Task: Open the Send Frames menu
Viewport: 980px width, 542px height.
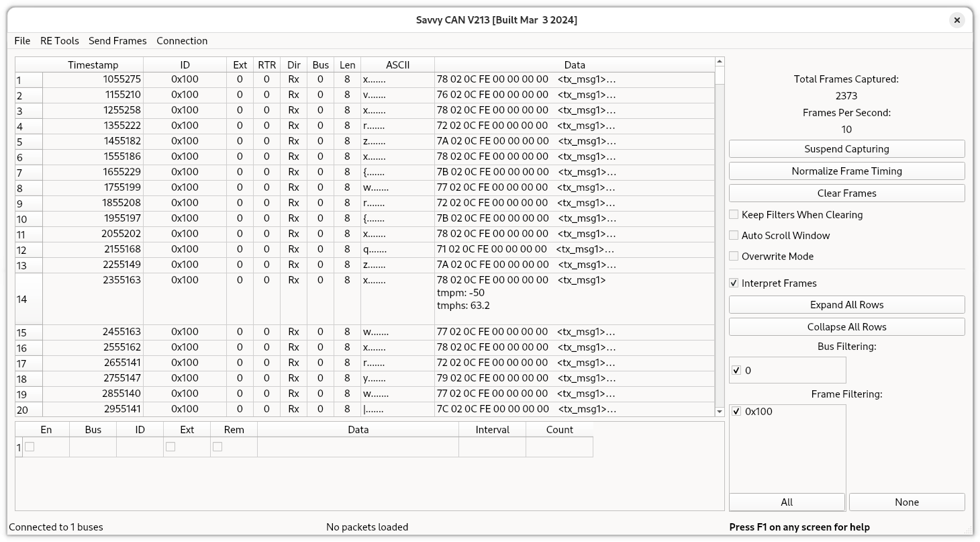Action: pyautogui.click(x=117, y=41)
